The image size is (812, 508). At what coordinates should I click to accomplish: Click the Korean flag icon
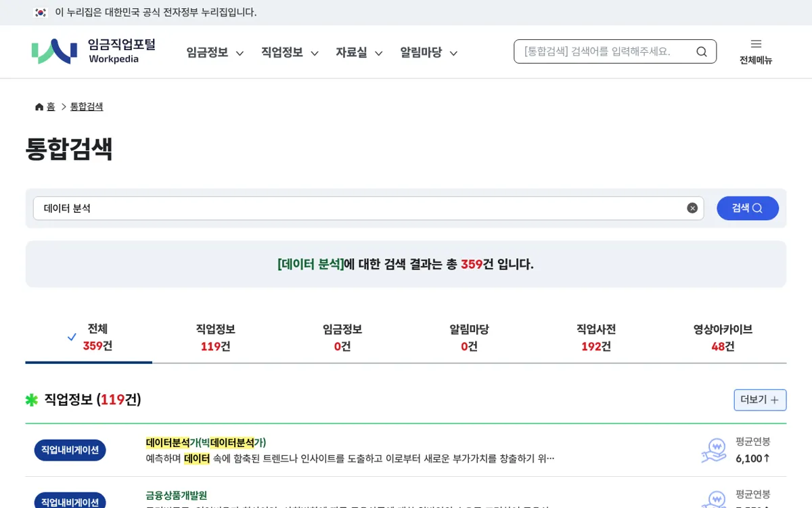pyautogui.click(x=41, y=12)
